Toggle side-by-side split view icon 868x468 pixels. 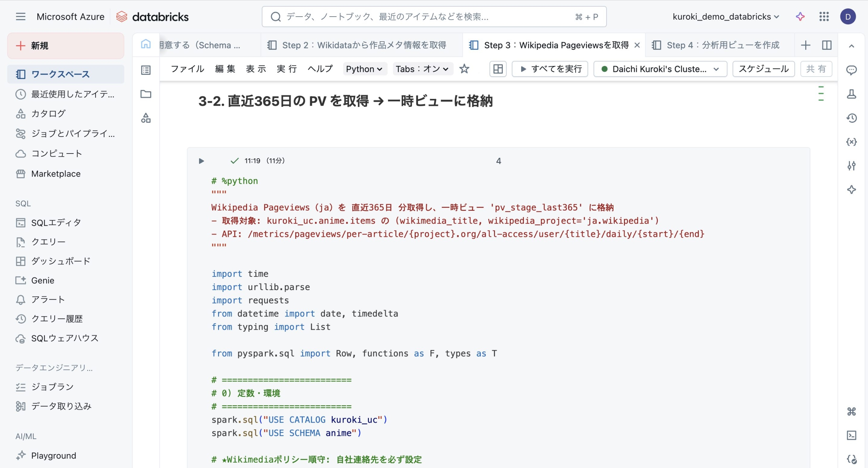click(827, 45)
